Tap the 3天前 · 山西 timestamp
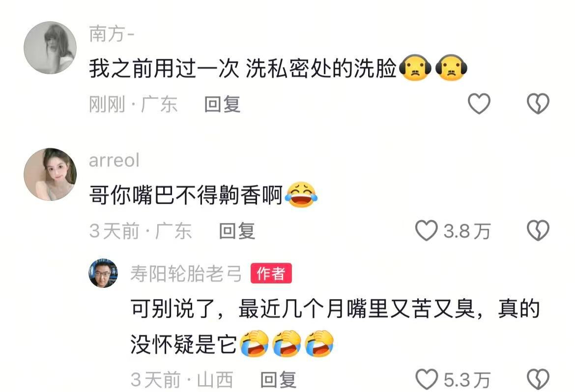Screen dimensions: 575x392 182,380
